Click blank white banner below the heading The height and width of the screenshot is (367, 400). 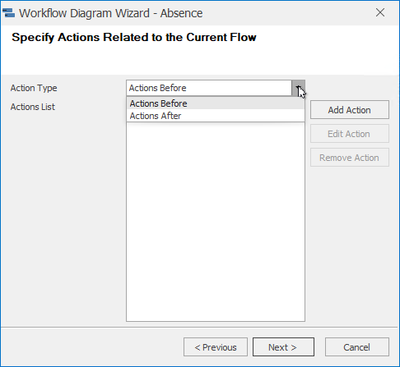200,60
